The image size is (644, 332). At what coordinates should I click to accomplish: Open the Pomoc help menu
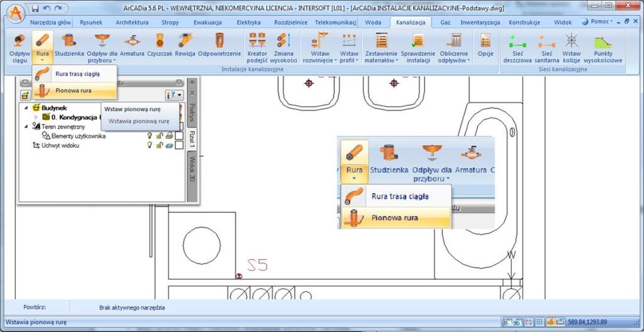(597, 22)
